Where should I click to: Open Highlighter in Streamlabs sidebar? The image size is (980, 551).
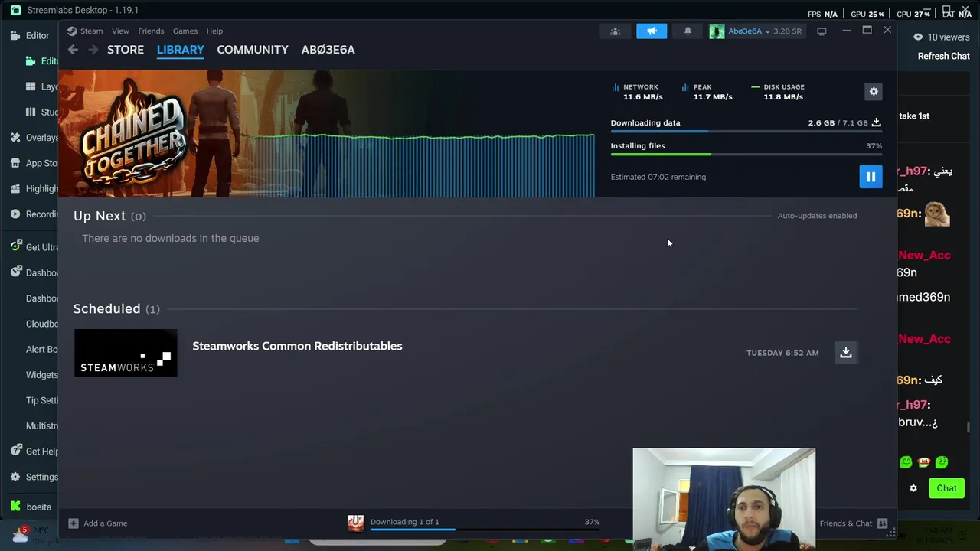coord(34,188)
